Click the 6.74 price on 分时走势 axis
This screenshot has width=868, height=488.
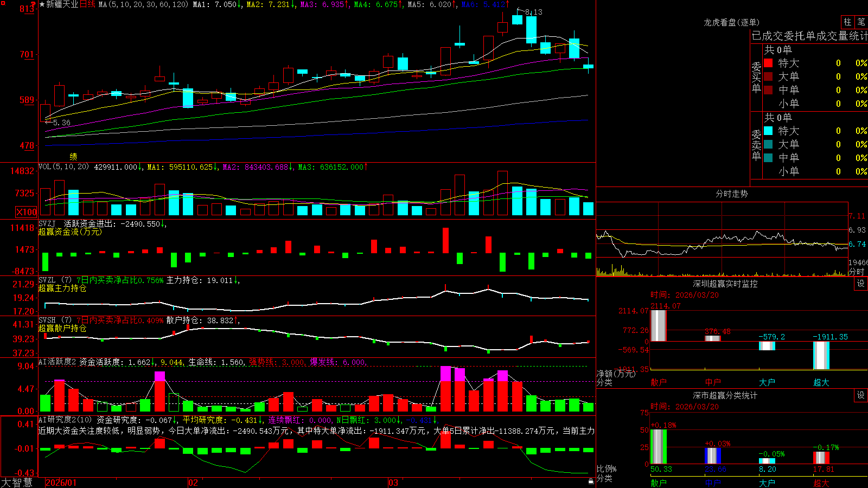(x=857, y=244)
